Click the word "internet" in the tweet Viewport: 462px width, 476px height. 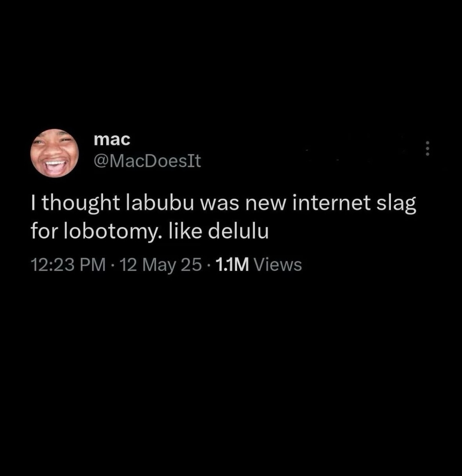332,203
